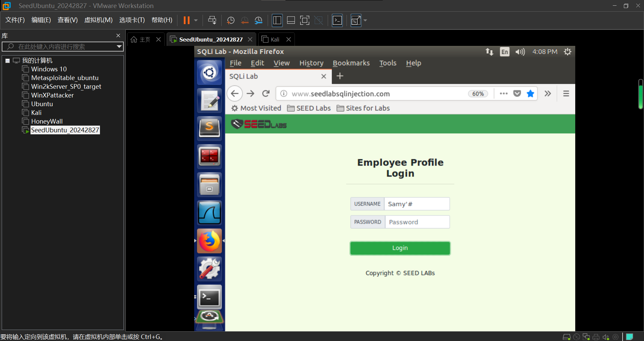Open the red Terminator terminal launcher icon
Image resolution: width=644 pixels, height=341 pixels.
point(209,157)
